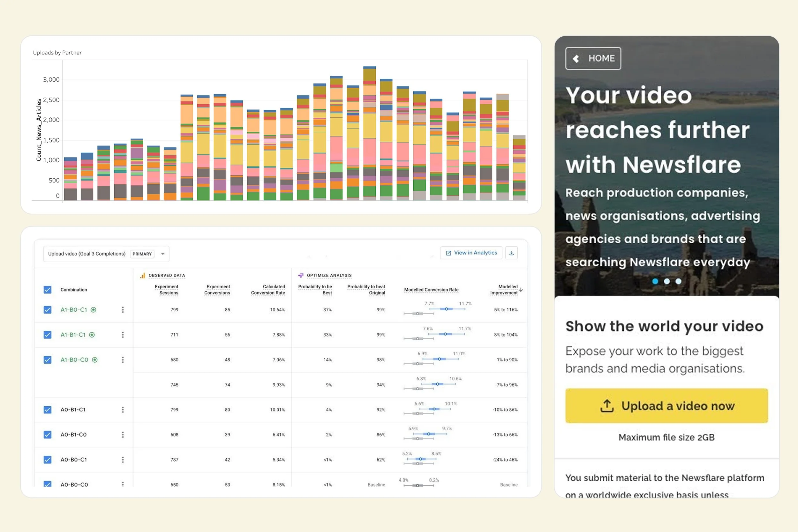Select the second carousel dot
Viewport: 798px width, 532px height.
point(666,281)
